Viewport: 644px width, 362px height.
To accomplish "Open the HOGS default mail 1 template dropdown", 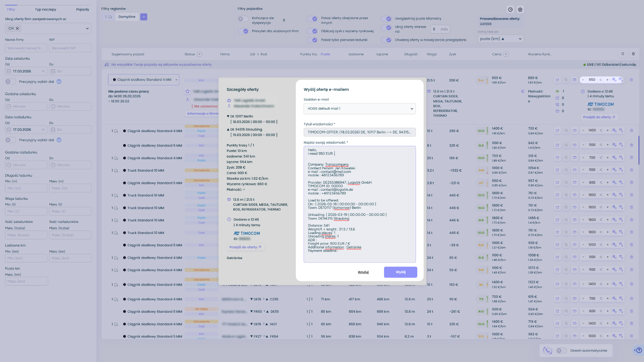I will (x=360, y=109).
